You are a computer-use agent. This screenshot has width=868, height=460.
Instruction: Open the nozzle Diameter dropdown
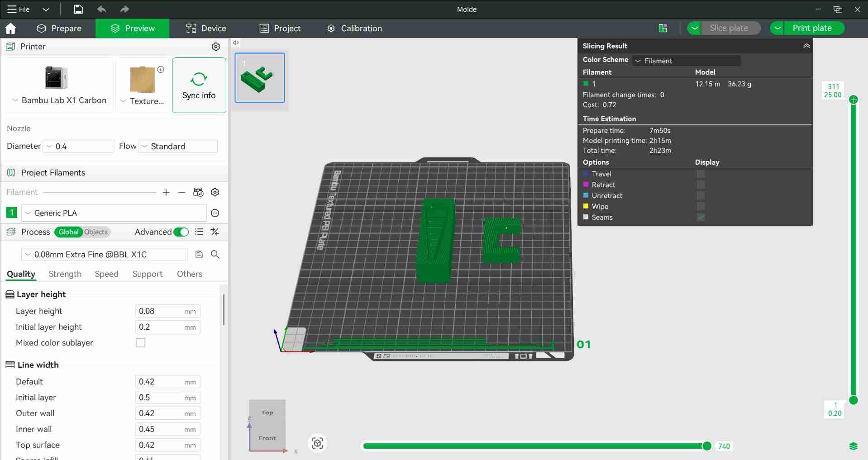click(78, 147)
